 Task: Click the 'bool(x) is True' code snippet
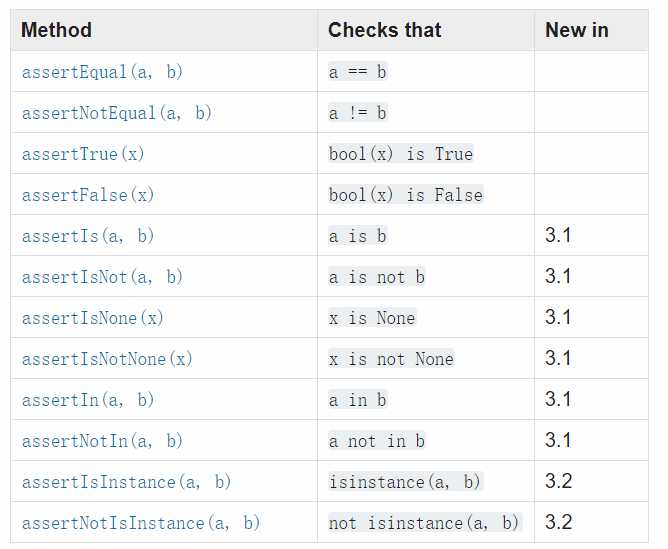tap(401, 154)
